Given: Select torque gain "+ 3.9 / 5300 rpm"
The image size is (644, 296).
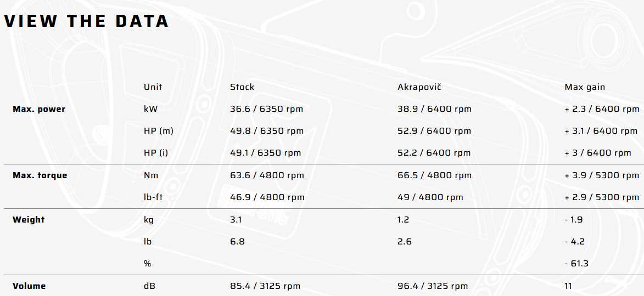Looking at the screenshot, I should click(602, 175).
